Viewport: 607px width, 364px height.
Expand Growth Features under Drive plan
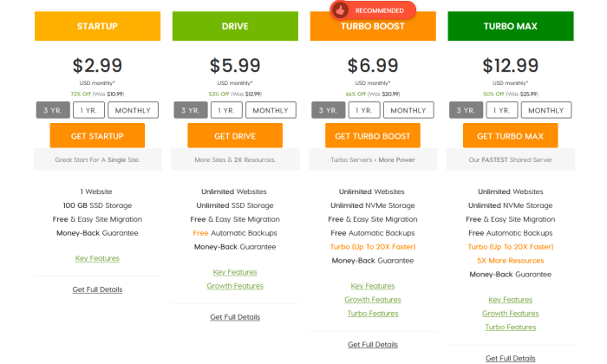click(235, 286)
